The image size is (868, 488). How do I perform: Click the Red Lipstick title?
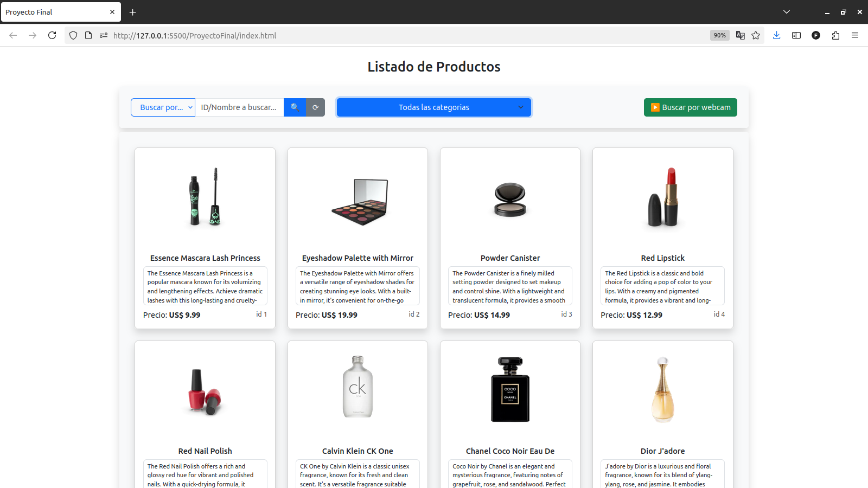[663, 258]
